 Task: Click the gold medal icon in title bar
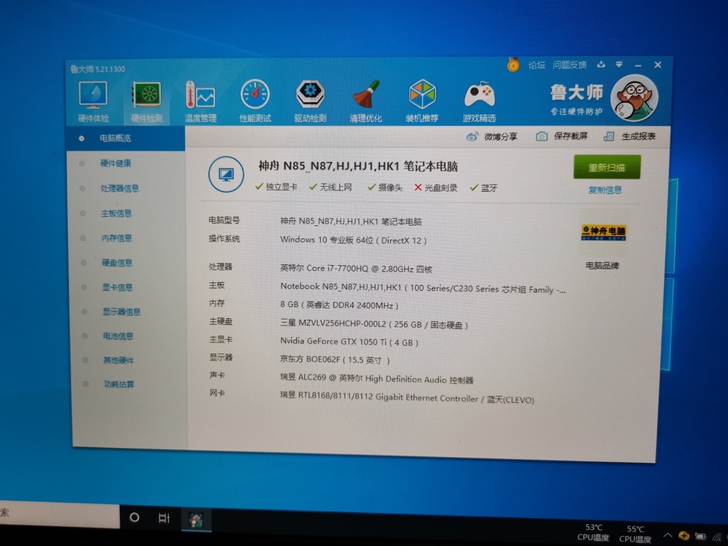point(513,64)
